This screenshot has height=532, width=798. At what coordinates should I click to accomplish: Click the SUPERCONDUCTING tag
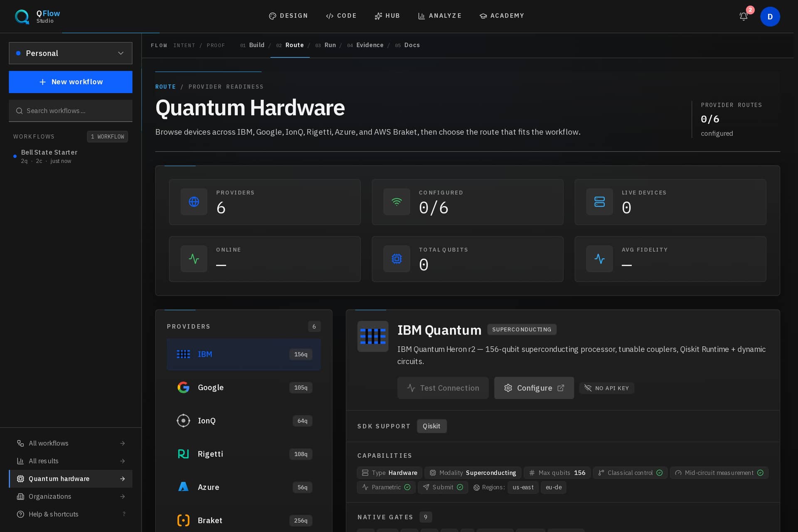pyautogui.click(x=522, y=329)
